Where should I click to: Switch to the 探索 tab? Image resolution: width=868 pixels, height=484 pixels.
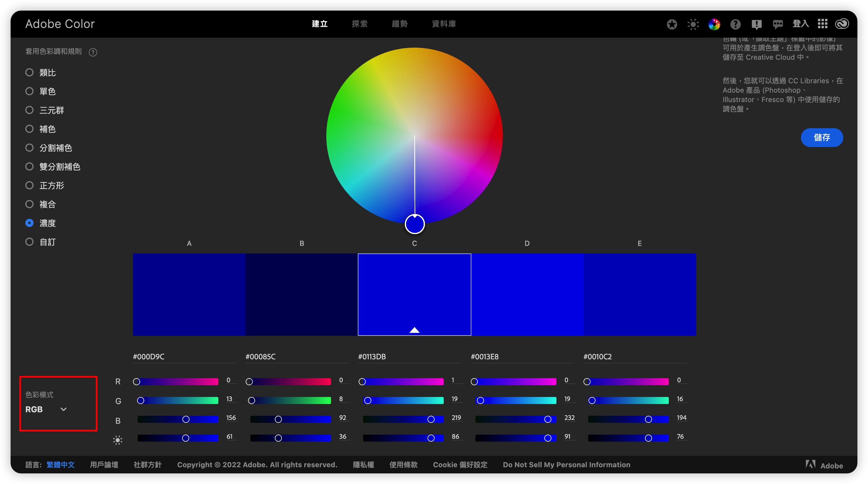tap(360, 24)
